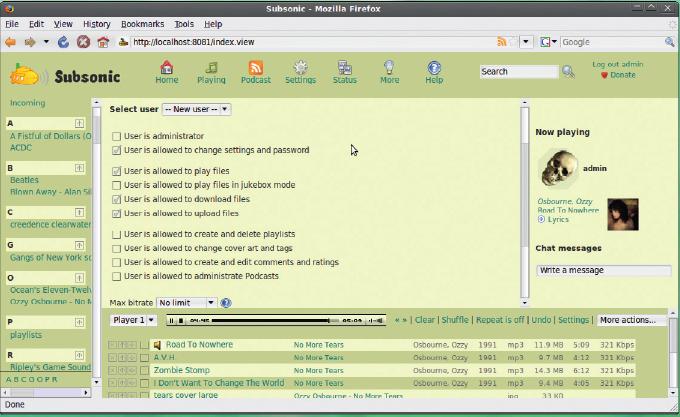Screen dimensions: 680x417
Task: Click the Shuffle link in playlist bar
Action: click(x=455, y=320)
